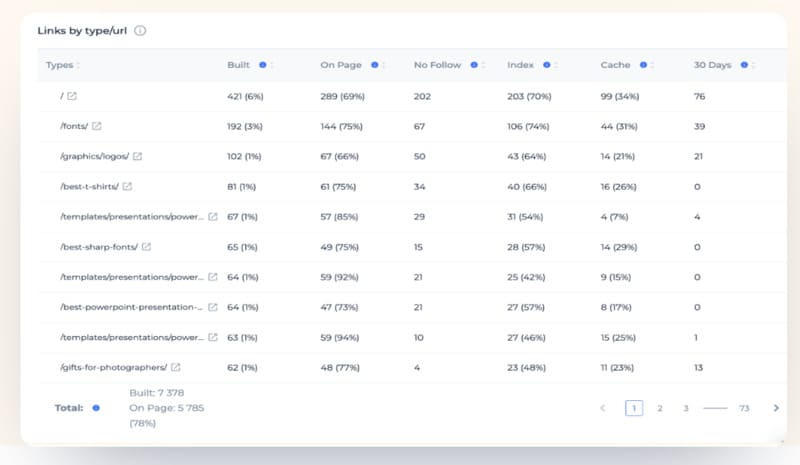Click the Built value 421 (6%)
Screen dimensions: 800x465
click(x=245, y=96)
